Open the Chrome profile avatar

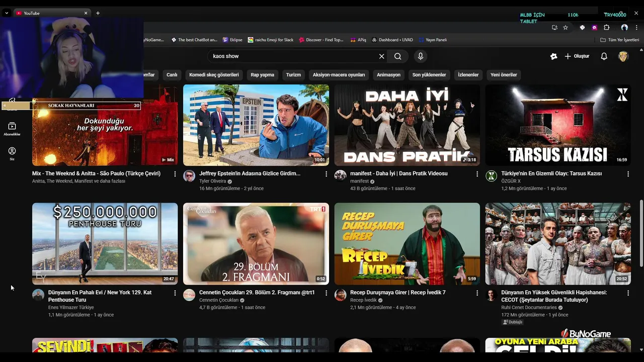pos(624,28)
